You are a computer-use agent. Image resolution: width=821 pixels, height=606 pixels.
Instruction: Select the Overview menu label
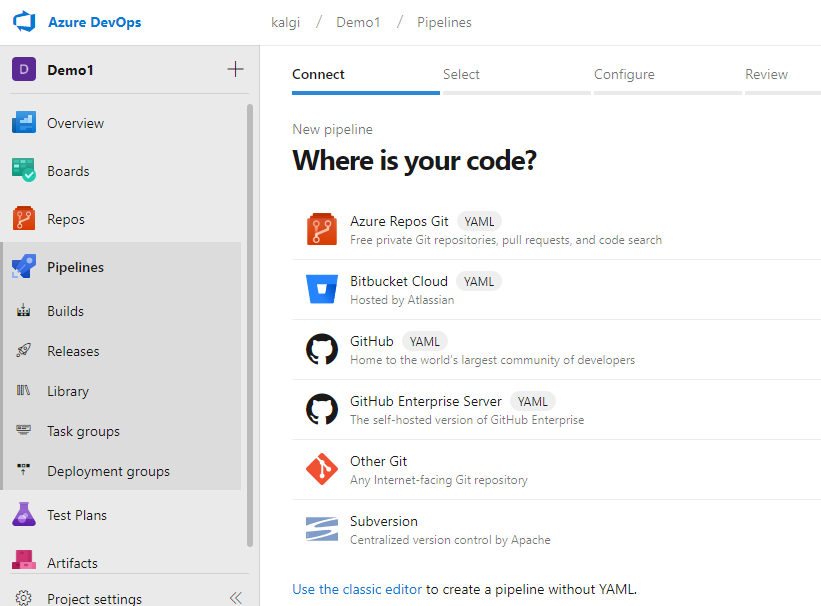75,123
